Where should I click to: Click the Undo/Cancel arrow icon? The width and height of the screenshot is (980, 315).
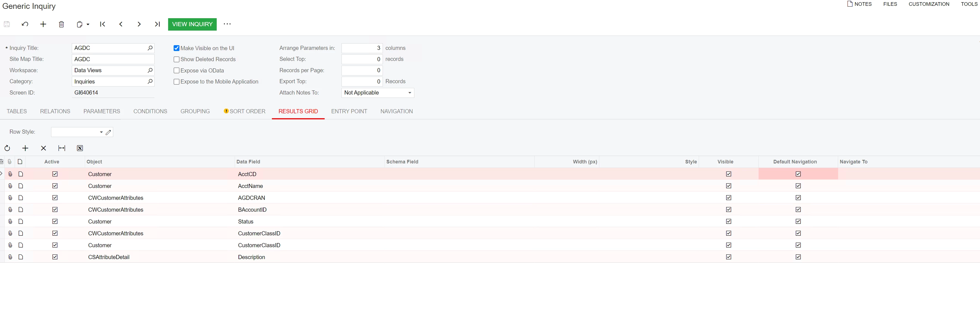coord(25,24)
